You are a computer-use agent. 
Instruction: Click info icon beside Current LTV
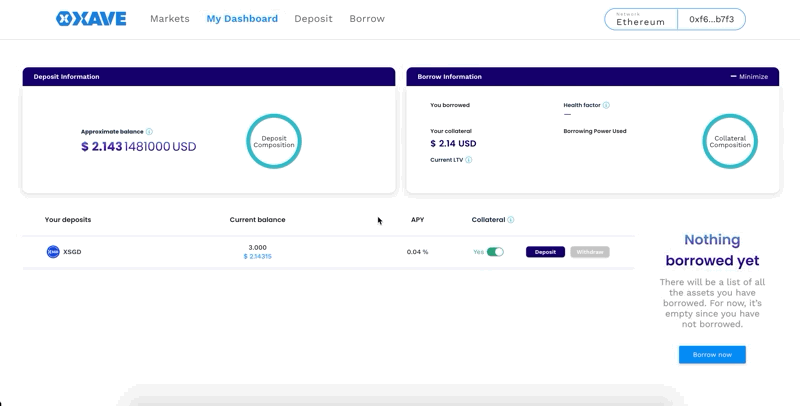469,160
